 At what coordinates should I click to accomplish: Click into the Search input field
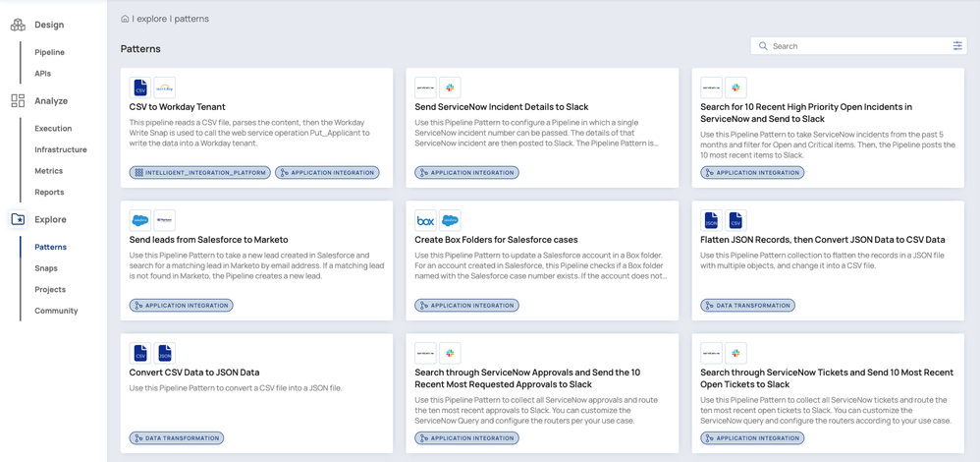859,45
